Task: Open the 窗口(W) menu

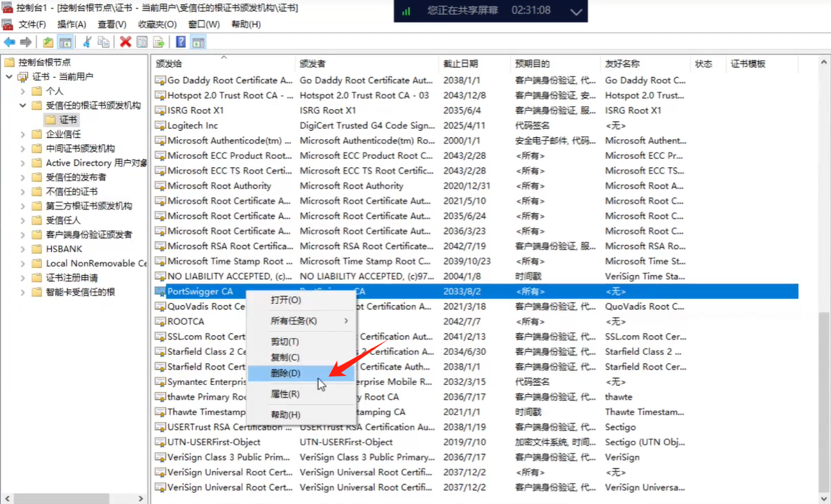Action: pos(203,24)
